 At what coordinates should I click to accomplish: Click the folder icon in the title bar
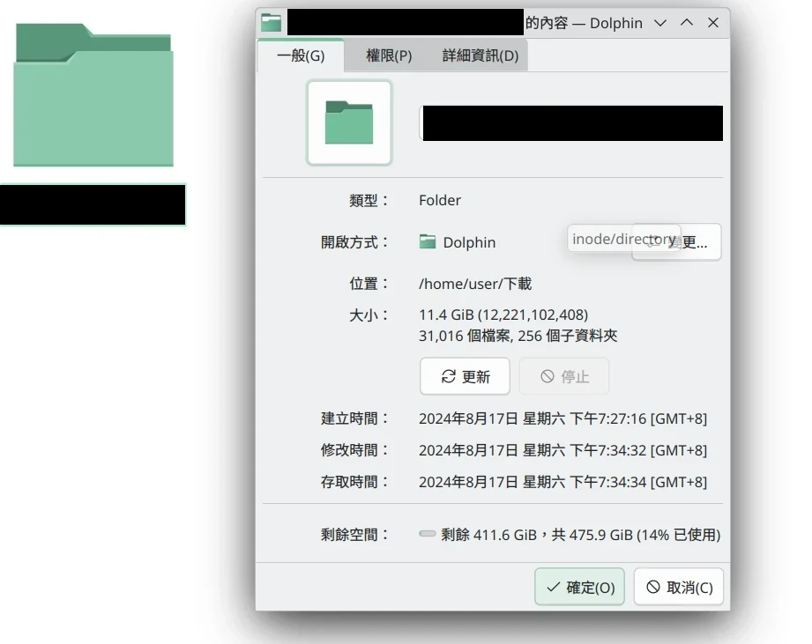[272, 23]
